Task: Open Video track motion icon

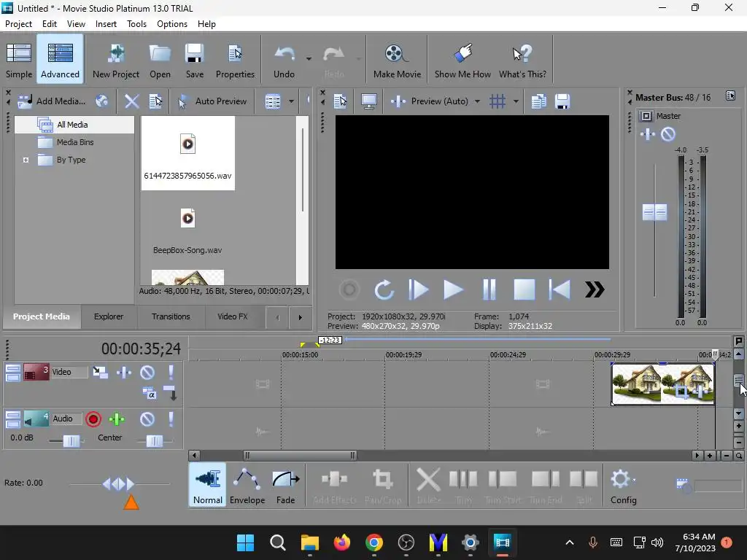Action: tap(100, 372)
